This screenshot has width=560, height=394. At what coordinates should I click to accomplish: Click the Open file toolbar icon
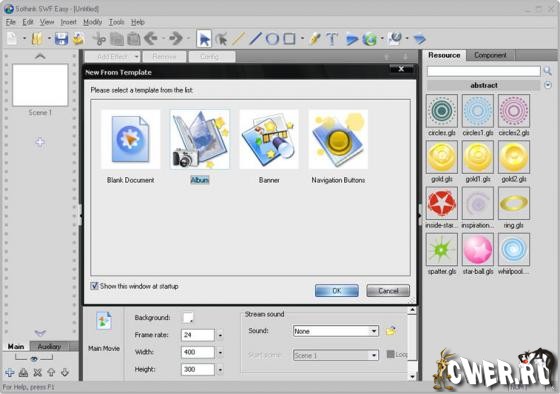tap(37, 39)
